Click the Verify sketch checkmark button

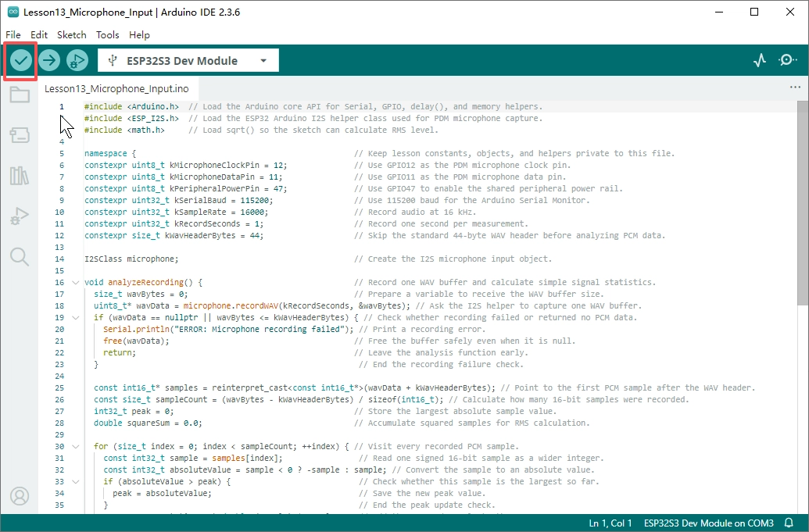20,61
